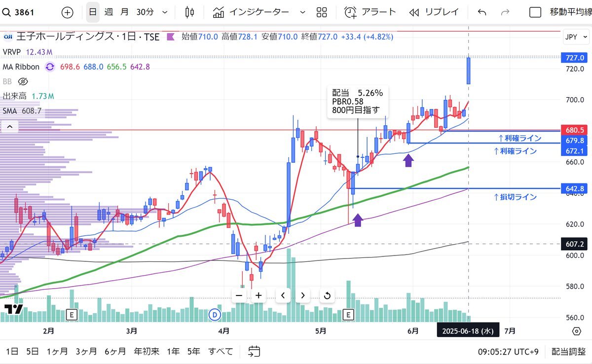Click the purple arrow near June start
The width and height of the screenshot is (592, 364).
coord(408,160)
